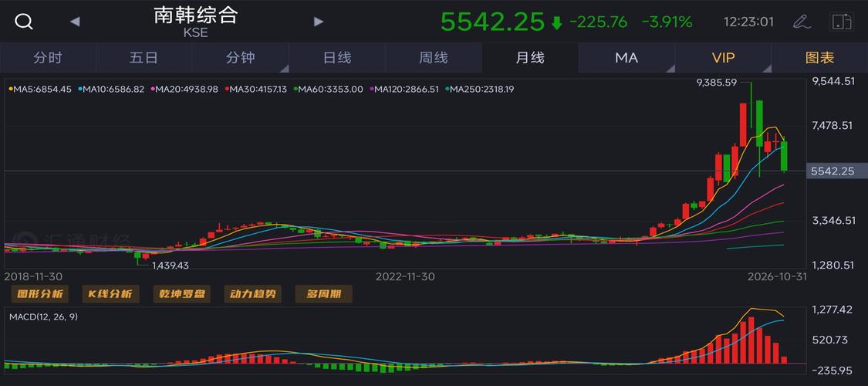868x386 pixels.
Task: Select the MA10:6586.82 legend entry
Action: click(110, 89)
